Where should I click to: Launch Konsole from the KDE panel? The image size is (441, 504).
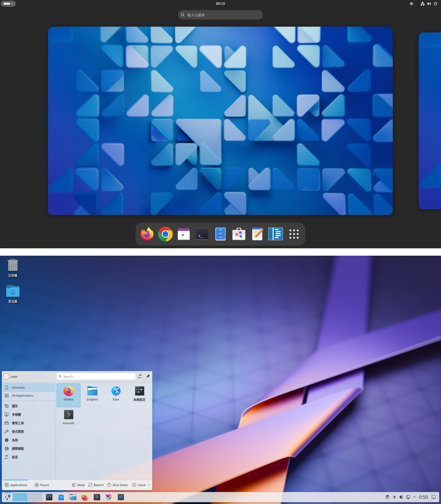point(97,497)
